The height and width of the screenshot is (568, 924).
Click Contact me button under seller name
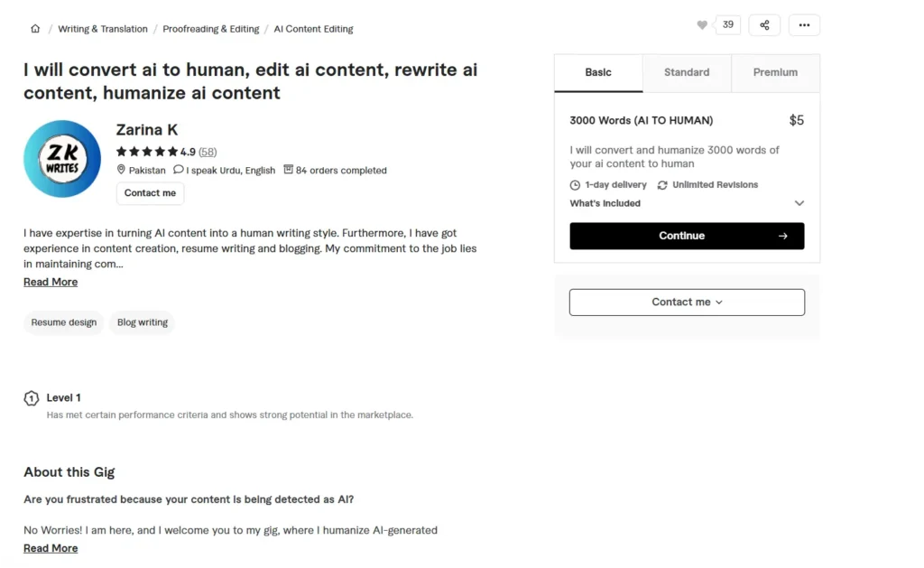click(x=150, y=193)
